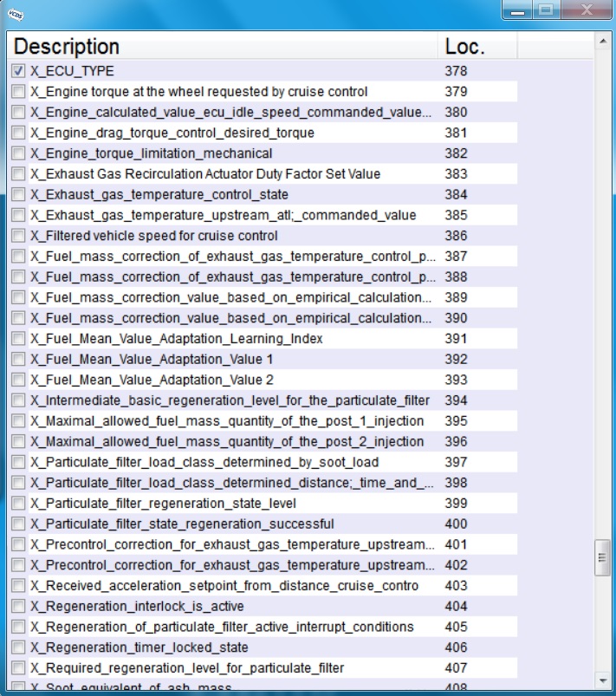The image size is (616, 696).
Task: Tick X_Particulate_filter_regeneration_state_level checkbox
Action: [18, 504]
